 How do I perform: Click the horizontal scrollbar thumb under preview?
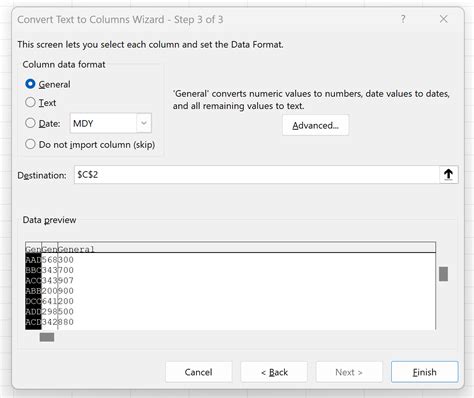click(x=47, y=337)
